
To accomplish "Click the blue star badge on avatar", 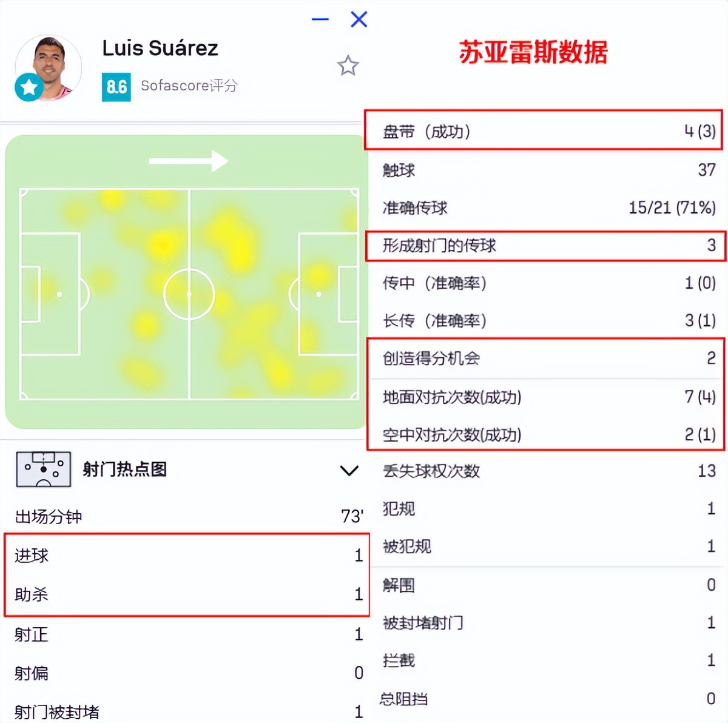I will coord(29,87).
